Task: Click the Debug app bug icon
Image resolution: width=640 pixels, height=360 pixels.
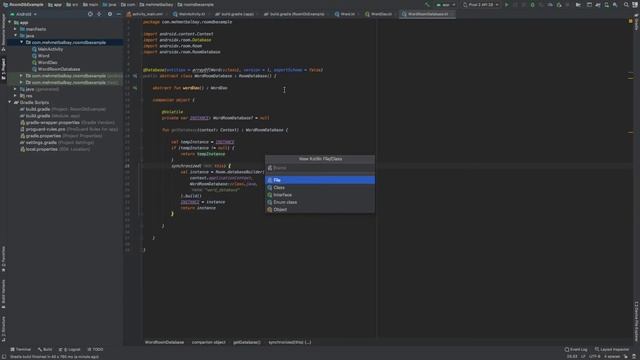Action: (x=532, y=4)
